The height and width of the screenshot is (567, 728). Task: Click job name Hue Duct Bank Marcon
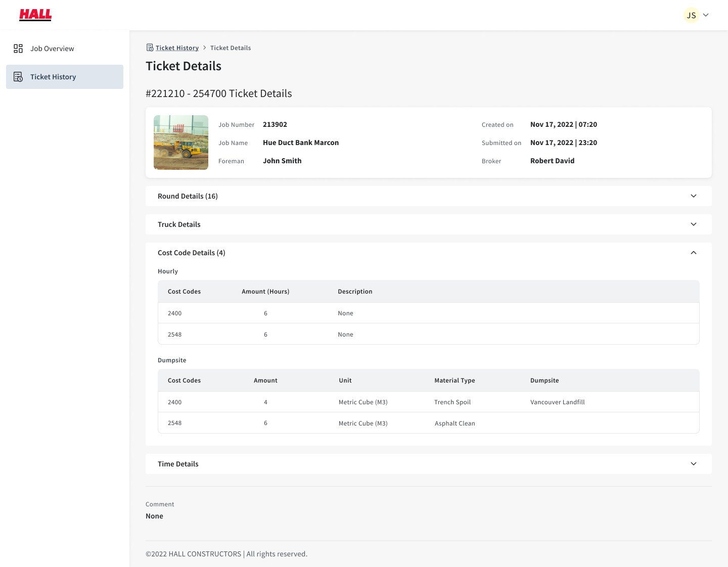(x=301, y=143)
